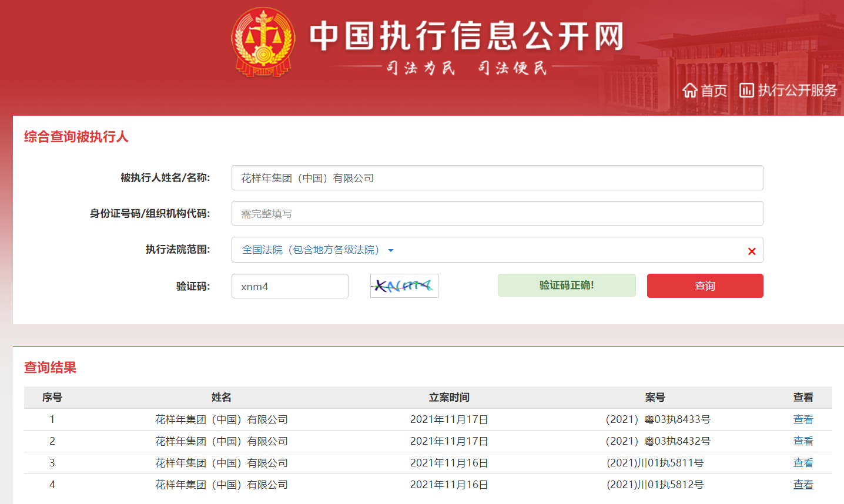The image size is (844, 504).
Task: Select date 2021年11月17日 in row 2
Action: click(449, 441)
